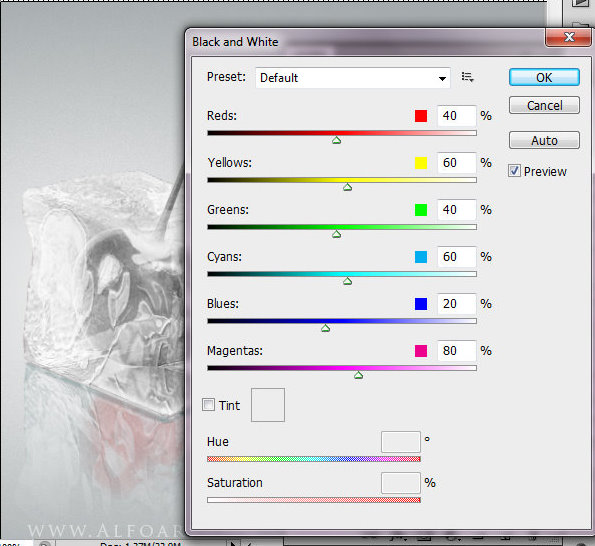Click the Yellows slider handle
This screenshot has width=595, height=546.
pyautogui.click(x=347, y=187)
